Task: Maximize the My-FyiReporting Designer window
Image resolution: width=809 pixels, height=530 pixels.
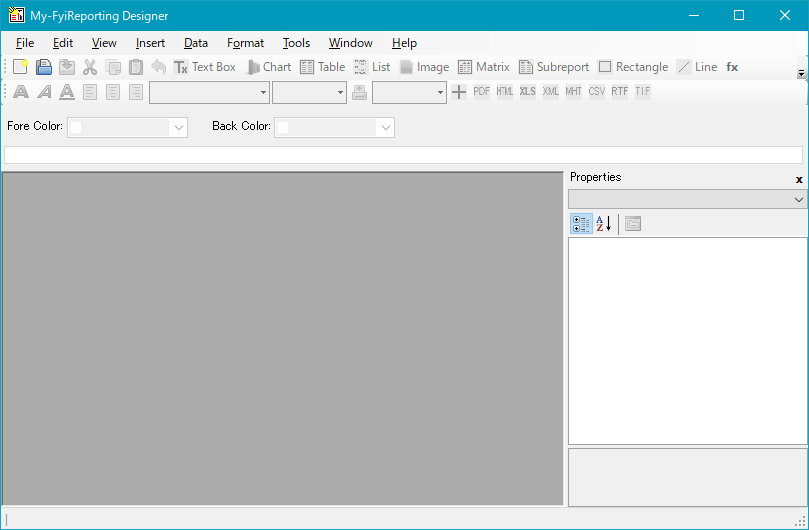Action: pos(739,15)
